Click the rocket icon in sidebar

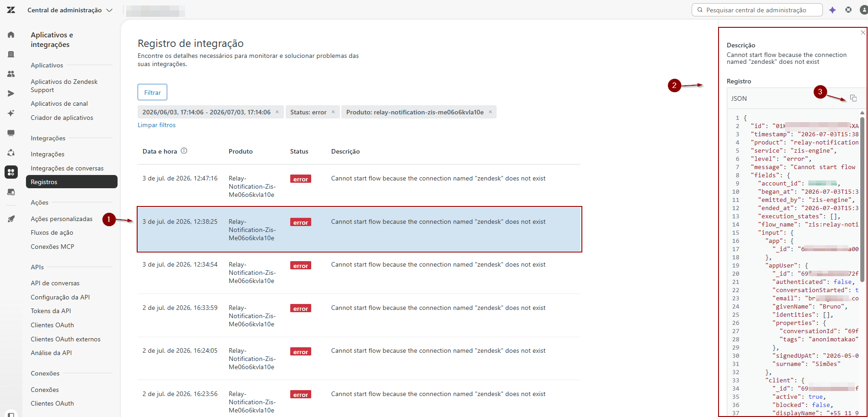pos(11,219)
